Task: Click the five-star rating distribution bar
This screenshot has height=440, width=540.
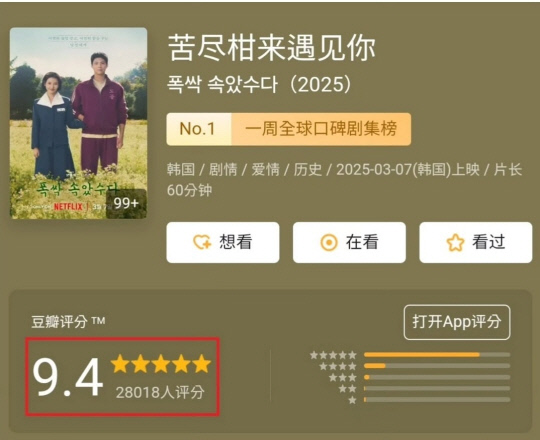Action: coord(437,355)
